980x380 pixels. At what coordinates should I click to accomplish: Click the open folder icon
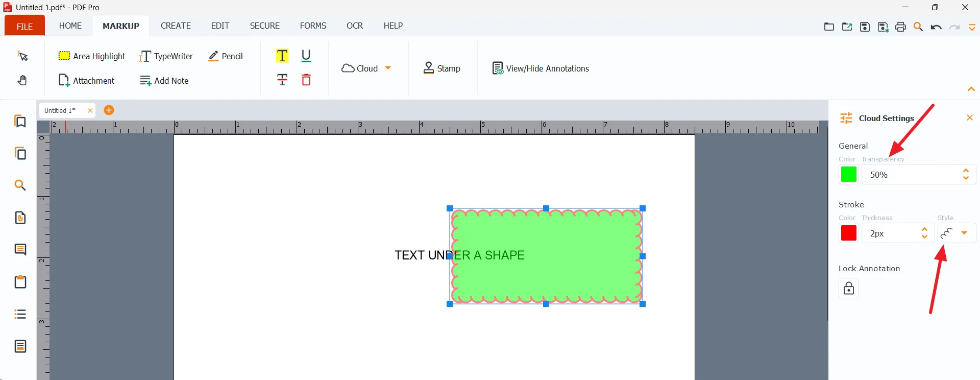829,27
